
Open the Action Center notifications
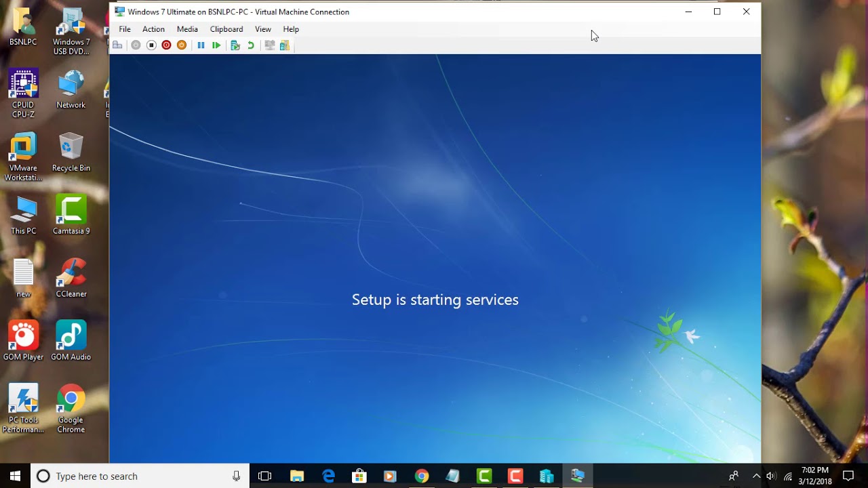point(848,476)
